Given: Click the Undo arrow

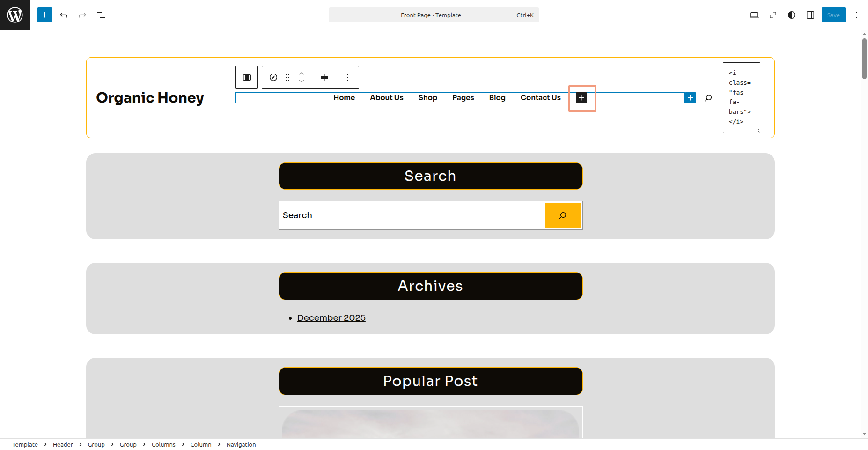Looking at the screenshot, I should point(64,15).
